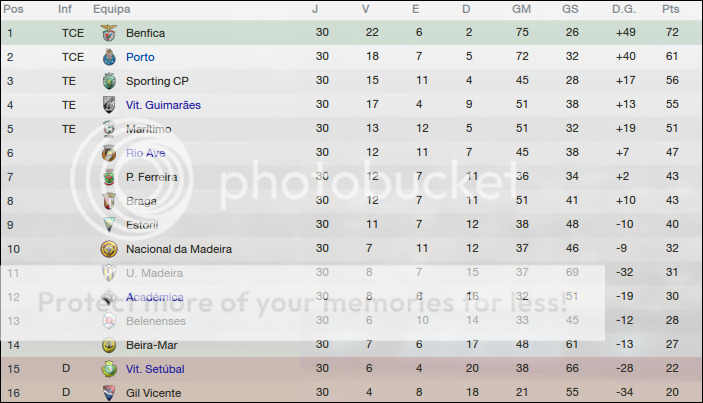Viewport: 703px width, 403px height.
Task: Click the Sporting CP crest icon
Action: [x=109, y=81]
